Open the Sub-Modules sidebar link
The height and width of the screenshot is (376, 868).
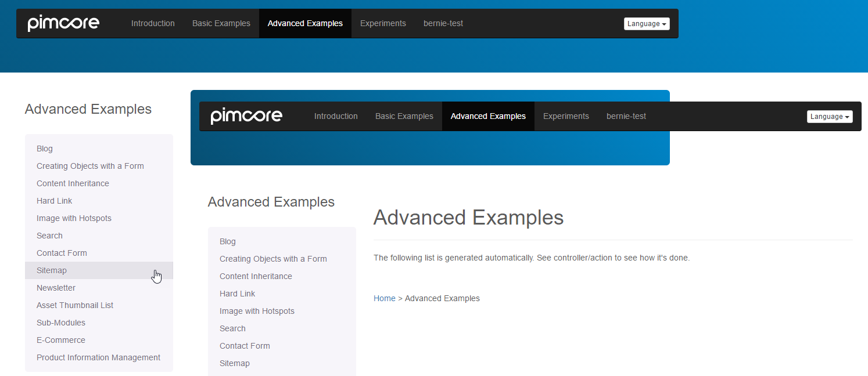[x=61, y=323]
